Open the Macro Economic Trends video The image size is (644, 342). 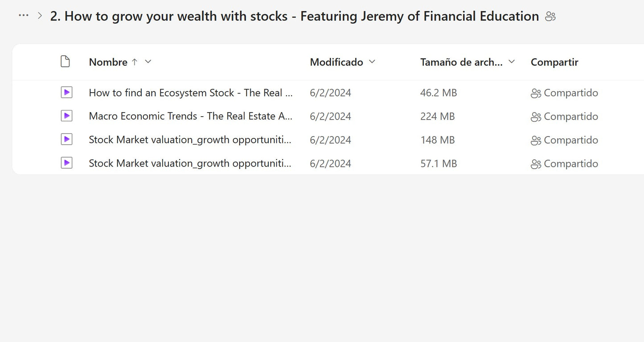tap(191, 116)
